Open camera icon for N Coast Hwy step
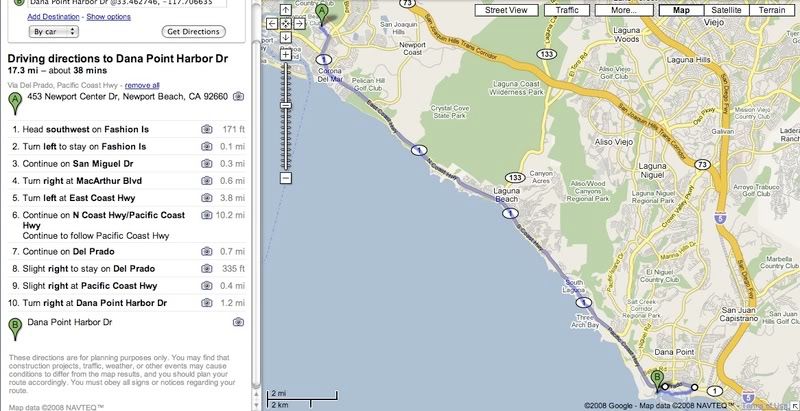 click(x=207, y=215)
